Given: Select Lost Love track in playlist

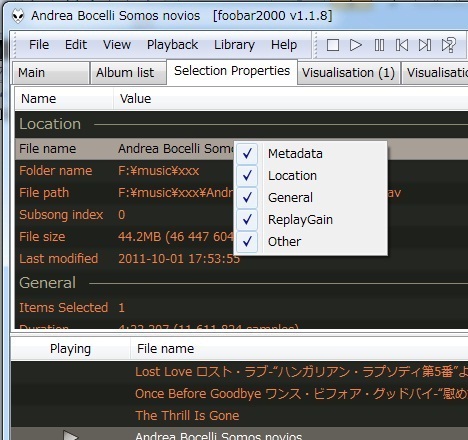Looking at the screenshot, I should coord(239,372).
